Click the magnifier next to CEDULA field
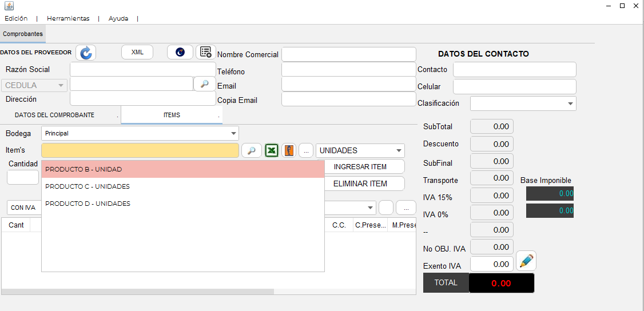The height and width of the screenshot is (311, 644). click(x=205, y=83)
